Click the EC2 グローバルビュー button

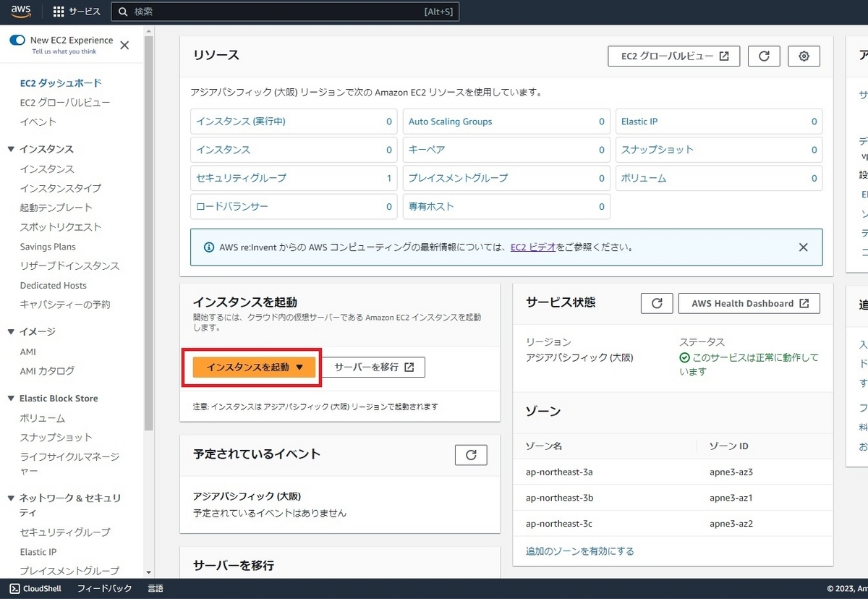pos(674,56)
